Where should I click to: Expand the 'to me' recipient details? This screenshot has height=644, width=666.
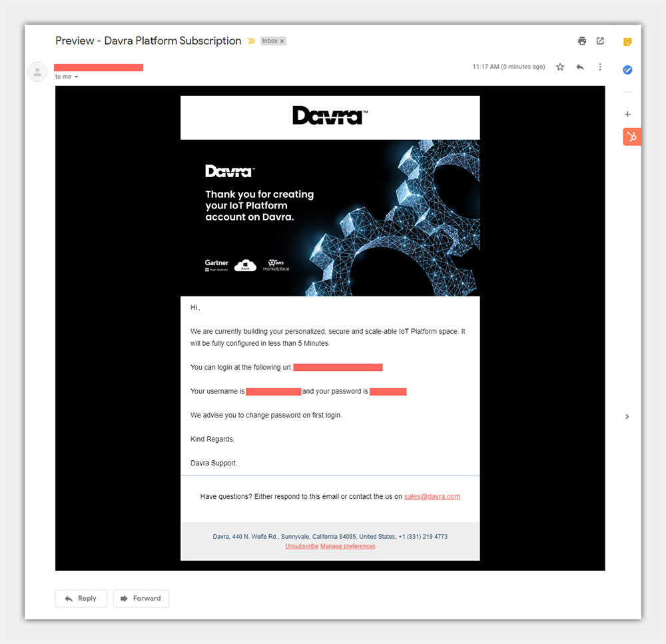[77, 77]
